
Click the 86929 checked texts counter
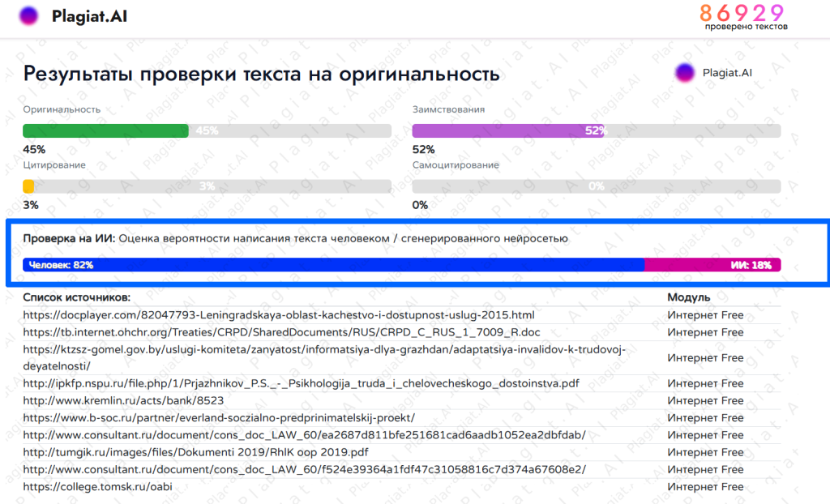coord(742,13)
